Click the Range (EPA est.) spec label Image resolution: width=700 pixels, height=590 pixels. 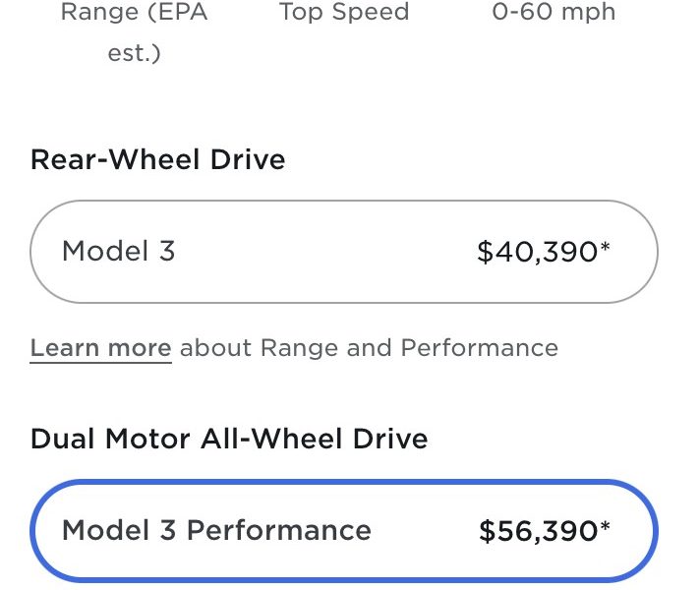[x=134, y=31]
